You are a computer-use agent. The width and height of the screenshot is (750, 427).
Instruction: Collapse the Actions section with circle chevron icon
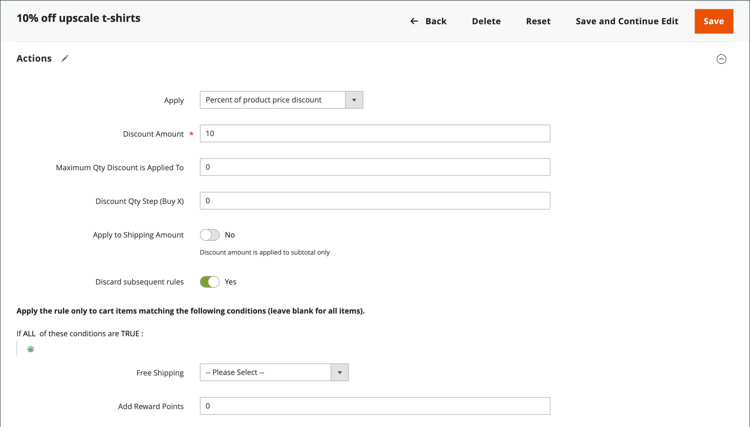(x=721, y=59)
